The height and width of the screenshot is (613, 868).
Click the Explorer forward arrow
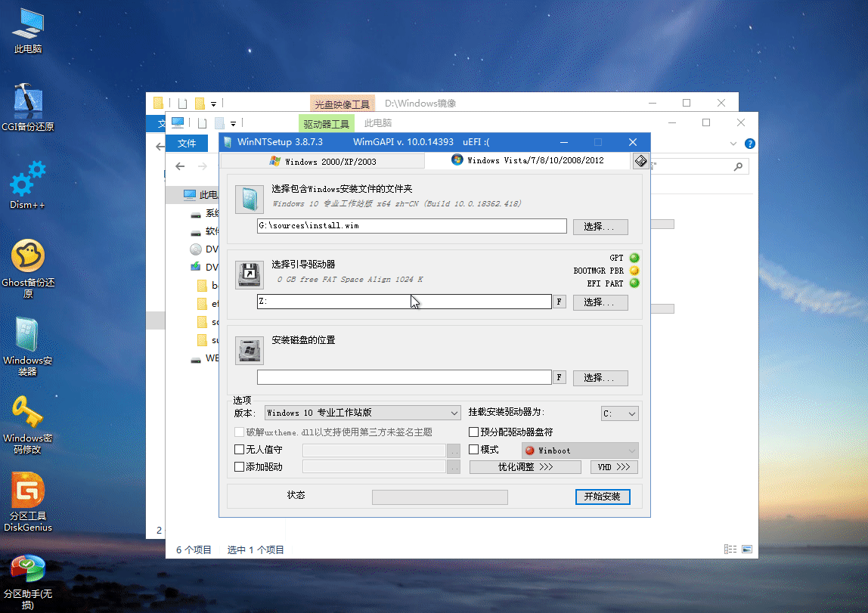tap(203, 166)
